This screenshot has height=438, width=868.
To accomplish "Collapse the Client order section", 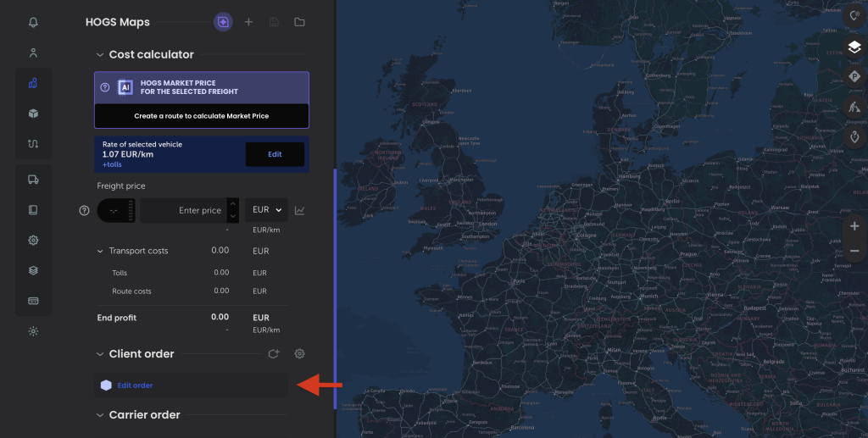I will coord(100,354).
